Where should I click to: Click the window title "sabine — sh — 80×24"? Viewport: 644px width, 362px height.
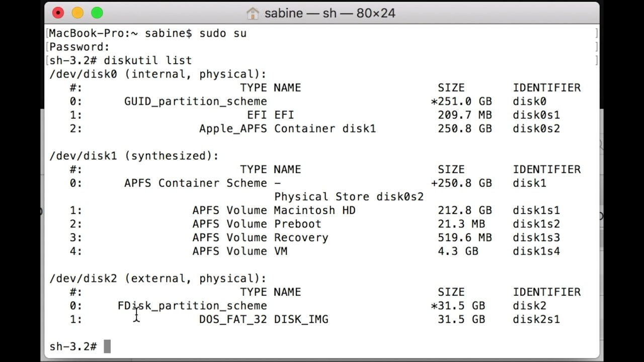pos(330,13)
